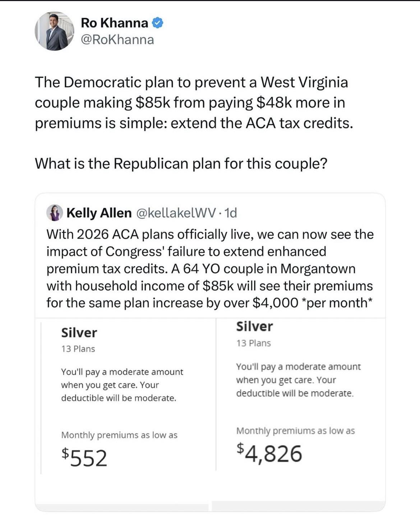Click the "What is the Republican plan" line
Viewport: 420px width, 526px height.
point(181,164)
